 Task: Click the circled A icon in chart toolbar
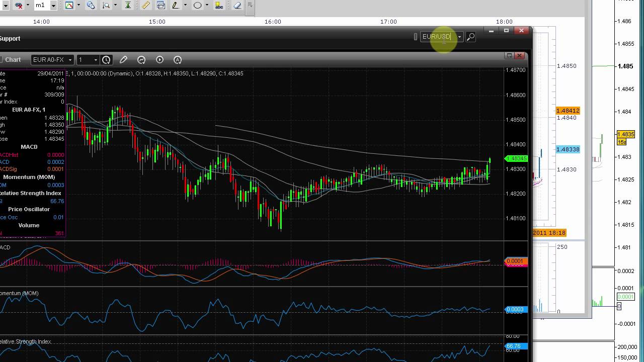178,60
